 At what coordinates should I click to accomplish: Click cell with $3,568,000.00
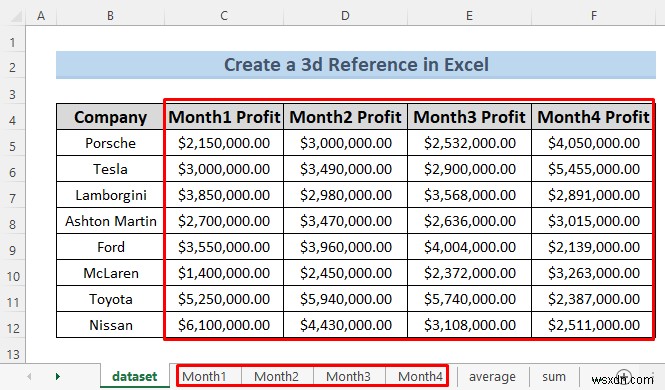click(x=469, y=195)
